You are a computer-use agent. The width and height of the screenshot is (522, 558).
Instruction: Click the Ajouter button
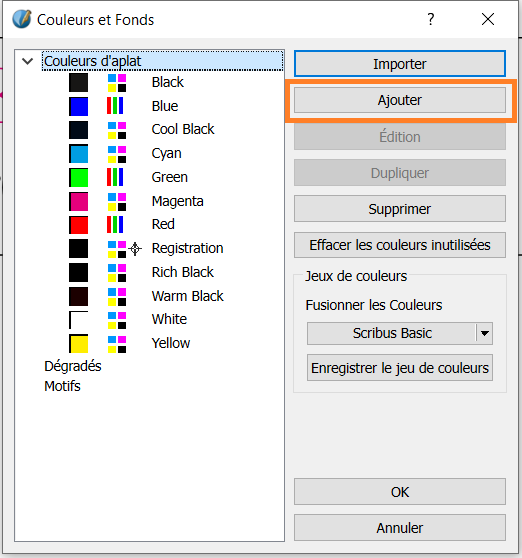point(400,100)
